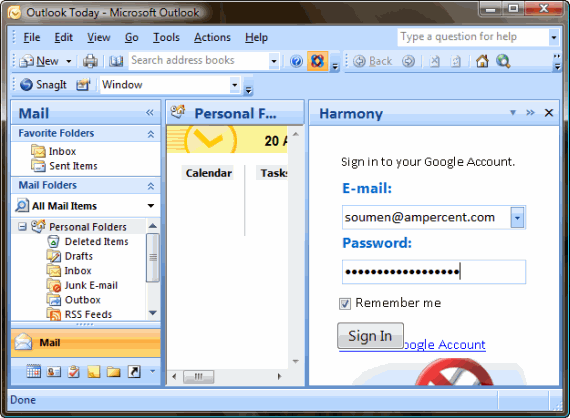Open the Address Book icon
The height and width of the screenshot is (418, 570).
click(x=116, y=61)
